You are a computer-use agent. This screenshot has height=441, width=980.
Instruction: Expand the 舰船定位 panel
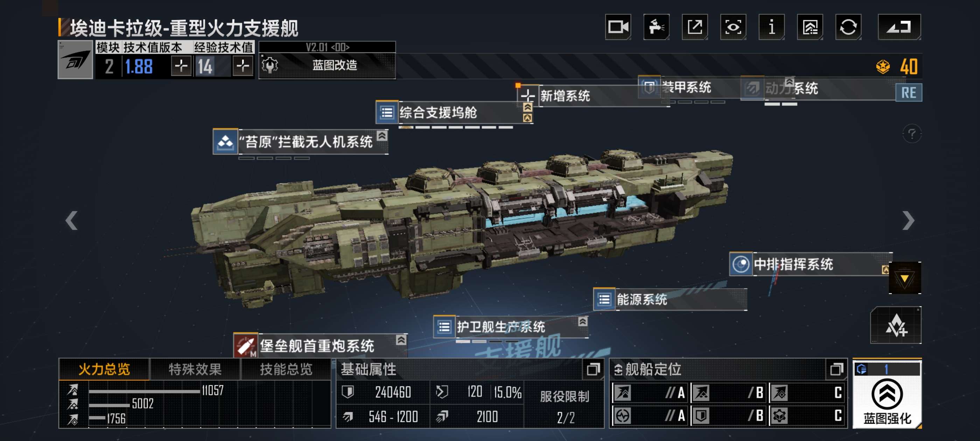[836, 369]
